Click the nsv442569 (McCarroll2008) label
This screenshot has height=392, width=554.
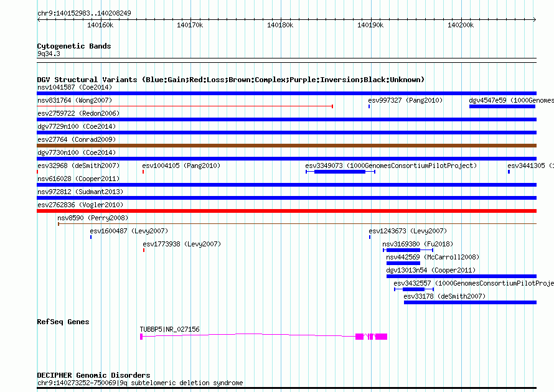[433, 257]
